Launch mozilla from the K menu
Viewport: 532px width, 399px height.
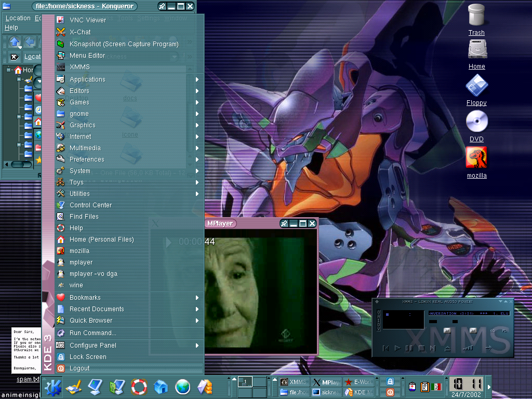pos(129,251)
